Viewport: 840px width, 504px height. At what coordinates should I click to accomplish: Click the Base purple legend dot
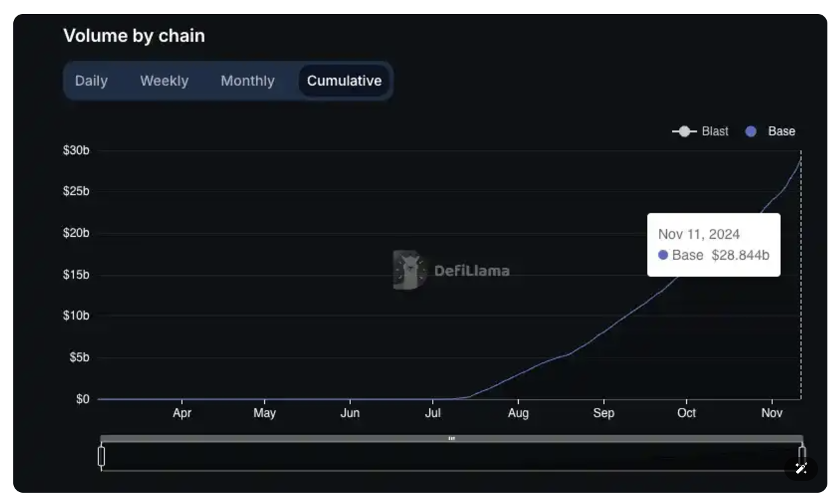point(751,131)
